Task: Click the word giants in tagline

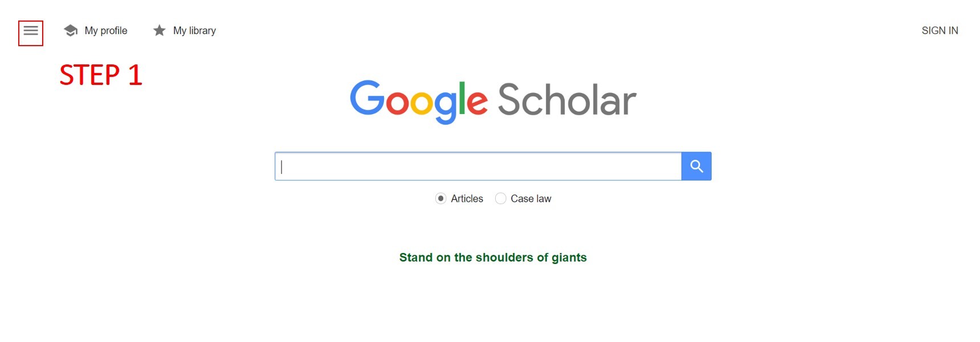Action: click(569, 258)
